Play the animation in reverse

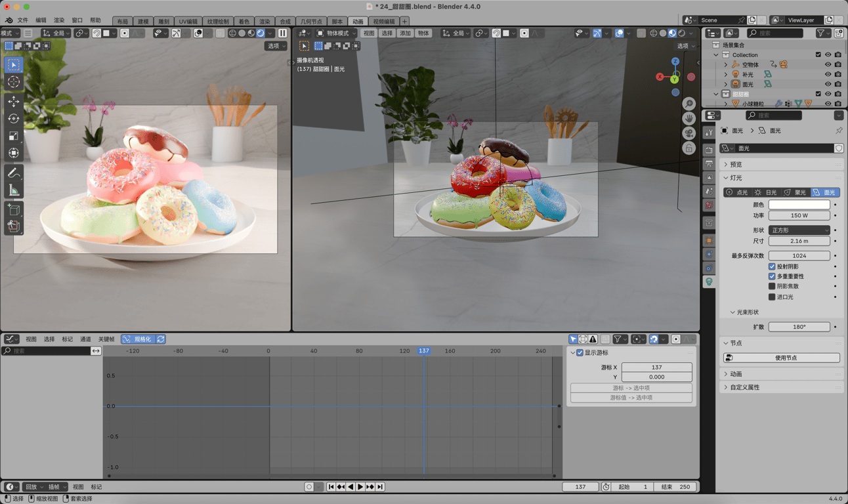[x=350, y=487]
